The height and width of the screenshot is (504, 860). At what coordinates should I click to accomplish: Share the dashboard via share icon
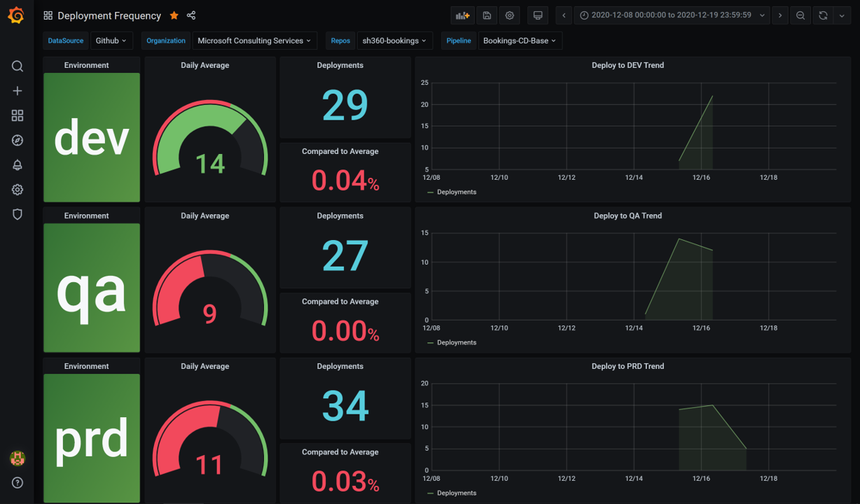click(191, 15)
